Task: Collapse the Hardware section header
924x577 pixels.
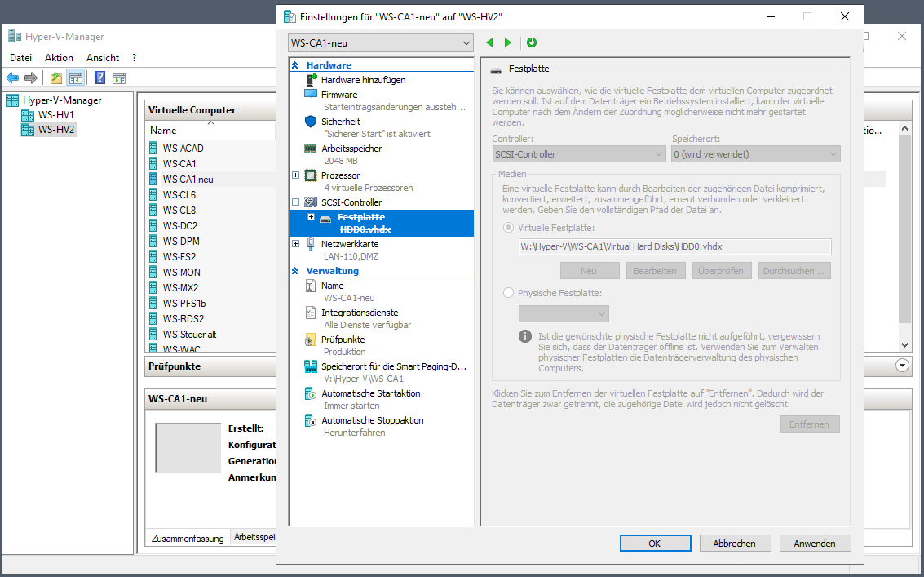Action: pos(295,65)
